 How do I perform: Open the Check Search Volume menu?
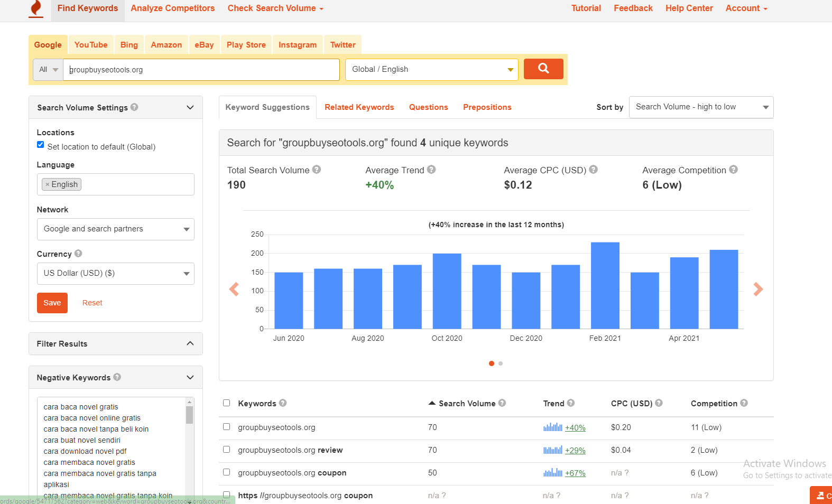pos(275,8)
